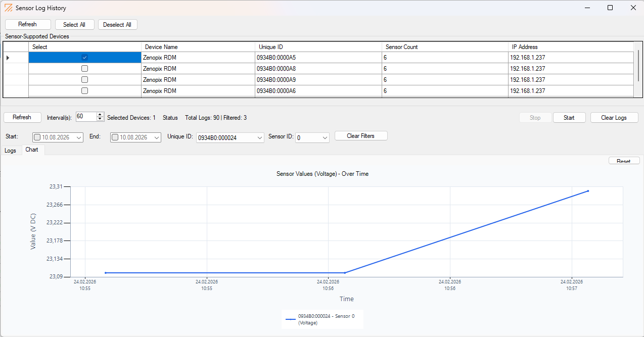Click the last data point on the chart line
The image size is (644, 337).
tap(588, 191)
